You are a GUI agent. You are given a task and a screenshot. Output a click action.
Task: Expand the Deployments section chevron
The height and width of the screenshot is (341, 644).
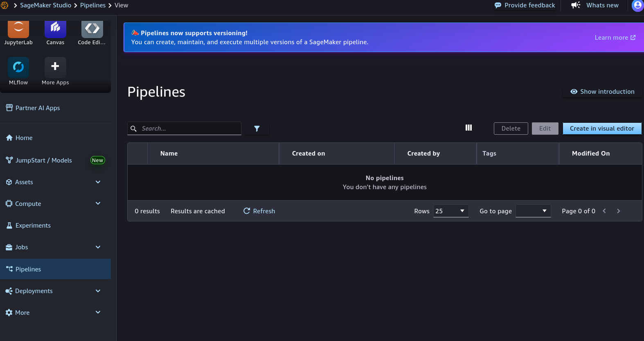coord(98,291)
